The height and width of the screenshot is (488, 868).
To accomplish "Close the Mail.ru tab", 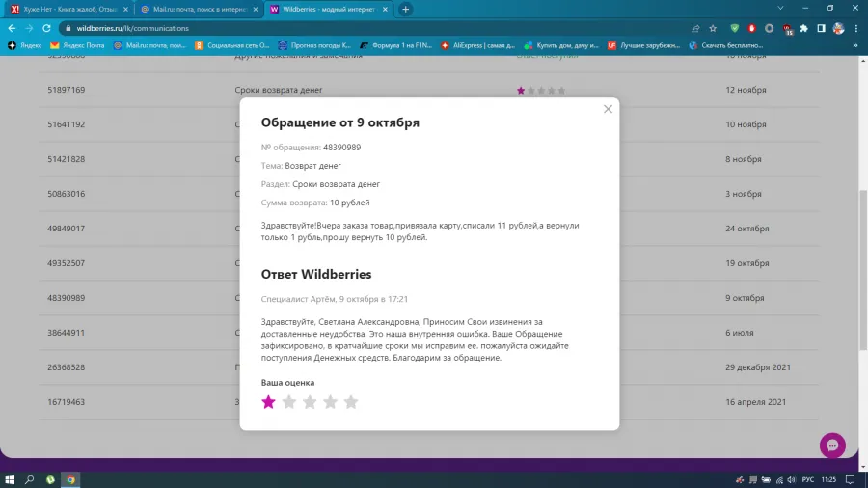I will [x=256, y=10].
